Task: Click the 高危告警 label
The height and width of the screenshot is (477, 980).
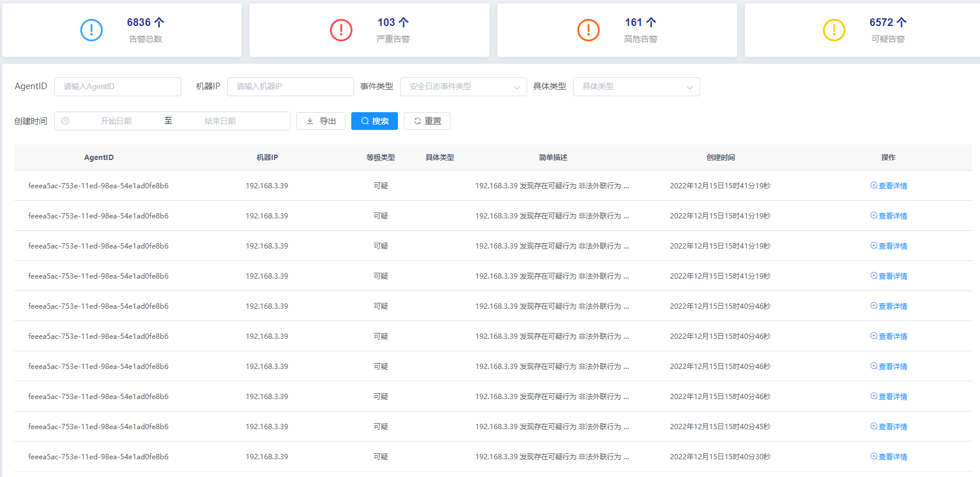Action: pyautogui.click(x=641, y=39)
